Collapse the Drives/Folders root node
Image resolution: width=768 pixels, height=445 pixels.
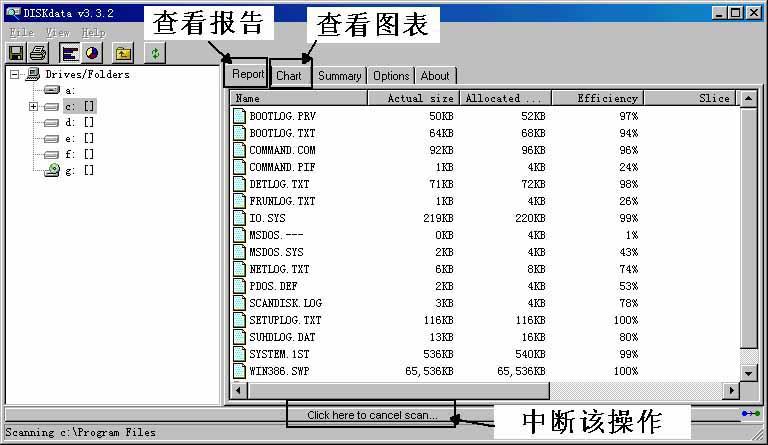pos(14,74)
